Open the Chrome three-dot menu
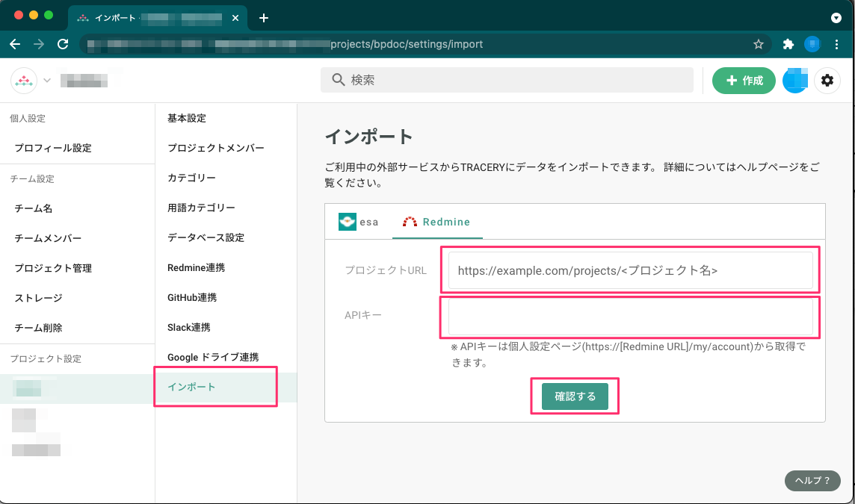Screen dimensions: 855x504 839,44
